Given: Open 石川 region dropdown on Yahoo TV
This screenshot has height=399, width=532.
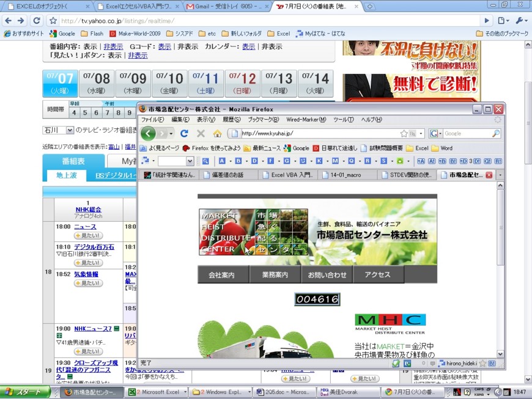Looking at the screenshot, I should pyautogui.click(x=70, y=130).
